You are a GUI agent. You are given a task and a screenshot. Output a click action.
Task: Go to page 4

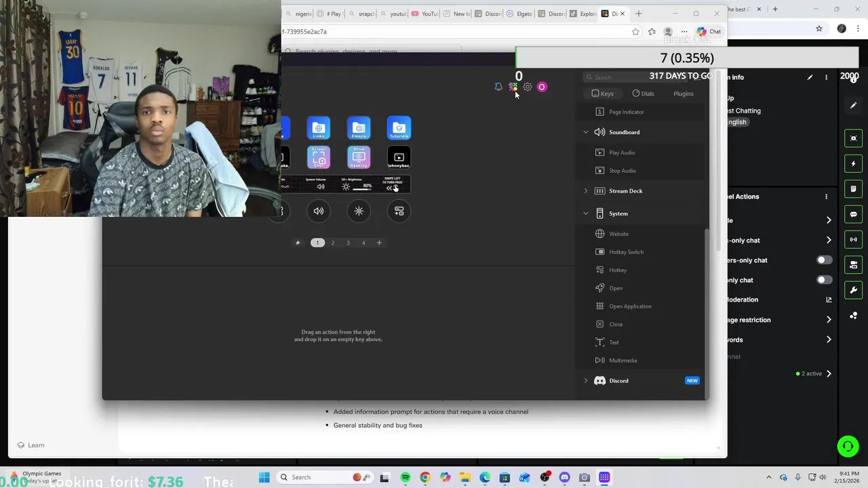pyautogui.click(x=363, y=243)
